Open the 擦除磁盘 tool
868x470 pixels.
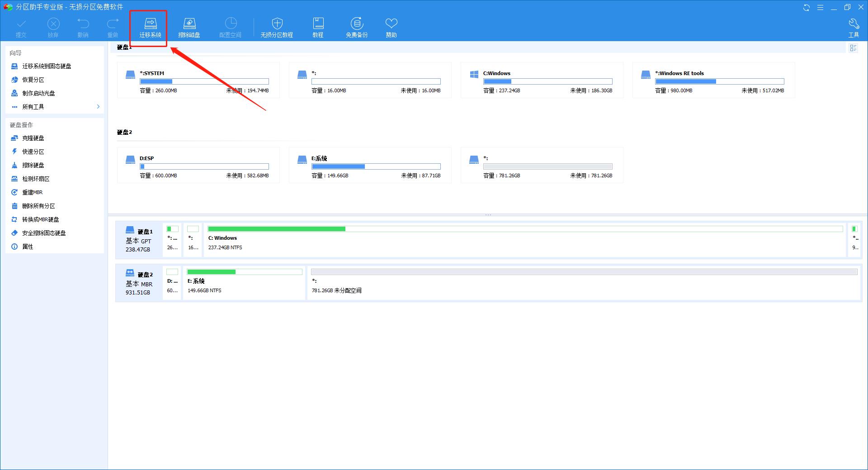point(189,27)
